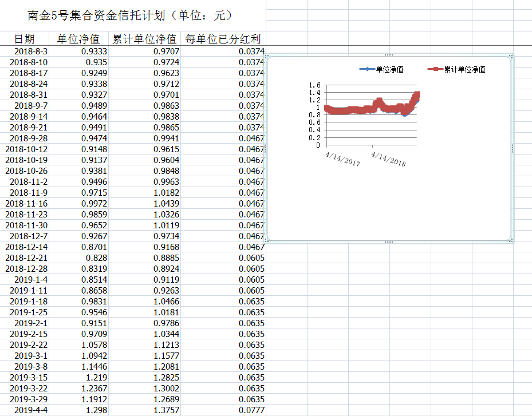Grab the chart's bottom-left corner handle
532x416 pixels.
pos(267,241)
